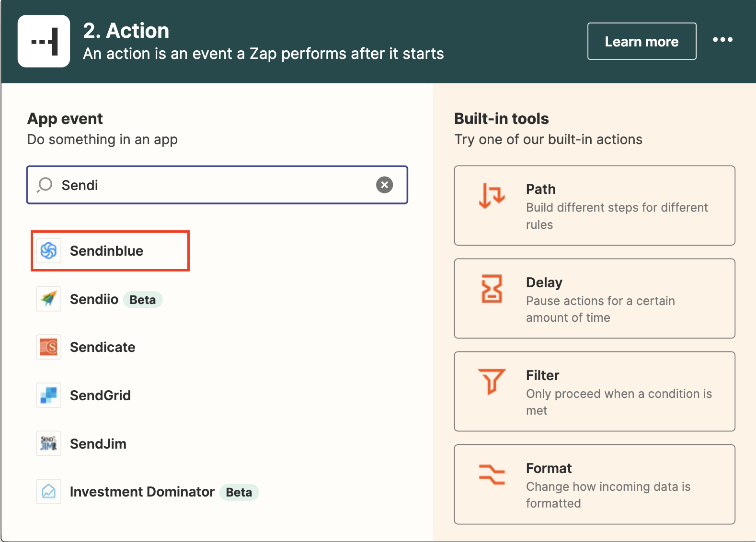
Task: Click the Investment Dominator app icon
Action: 49,492
